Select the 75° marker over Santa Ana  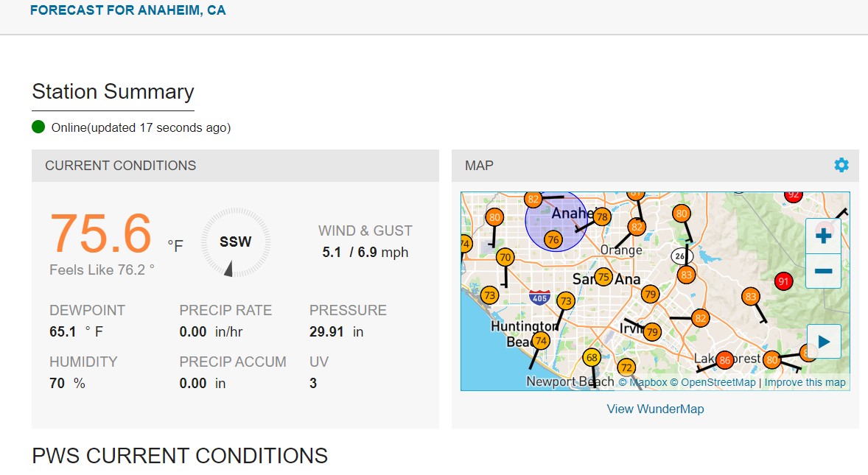click(x=603, y=277)
